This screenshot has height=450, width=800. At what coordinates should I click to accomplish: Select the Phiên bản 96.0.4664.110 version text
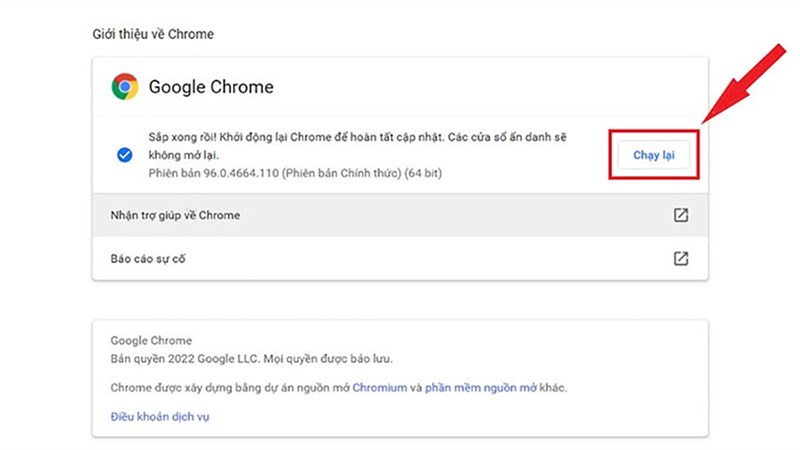coord(295,173)
